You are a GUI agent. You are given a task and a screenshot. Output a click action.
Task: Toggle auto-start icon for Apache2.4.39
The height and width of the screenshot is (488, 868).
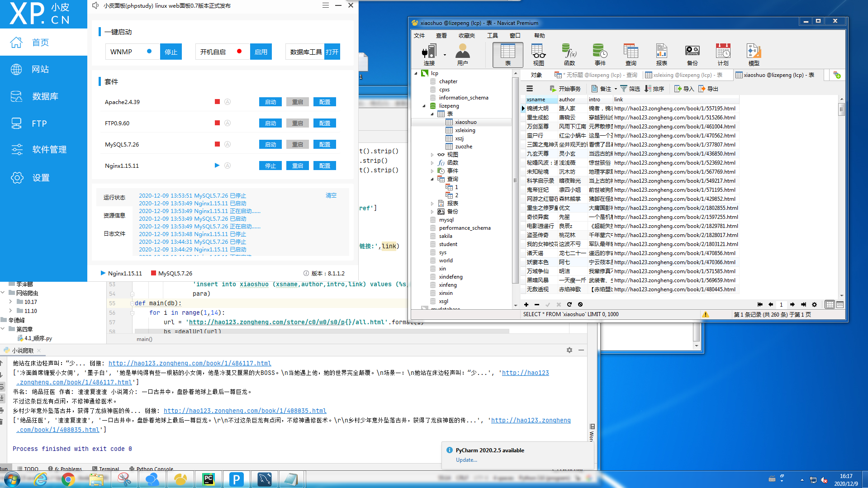(228, 102)
